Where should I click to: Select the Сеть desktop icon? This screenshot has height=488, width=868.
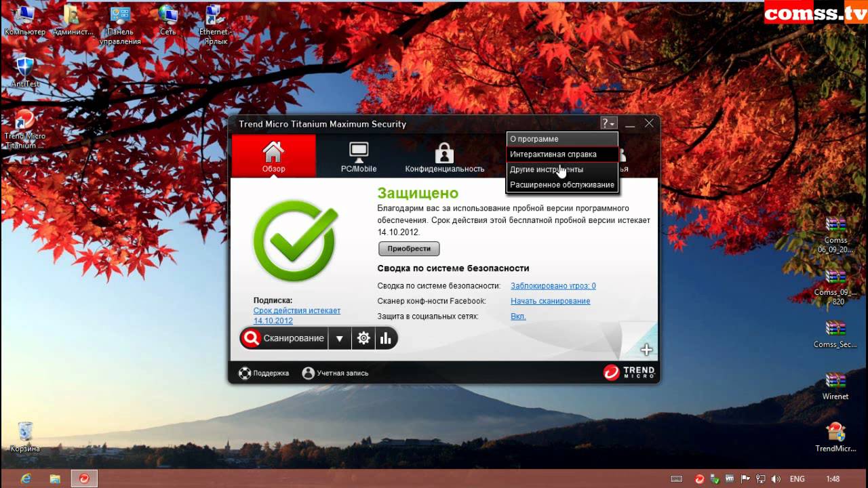pos(167,21)
